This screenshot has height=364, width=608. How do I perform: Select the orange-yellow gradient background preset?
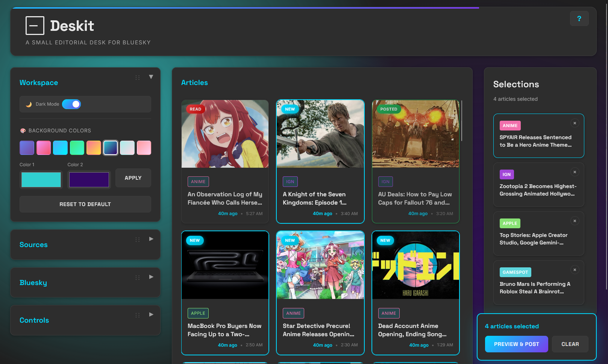tap(94, 148)
